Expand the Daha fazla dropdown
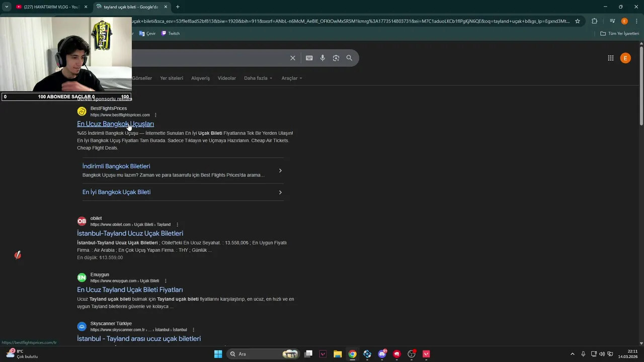 258,78
